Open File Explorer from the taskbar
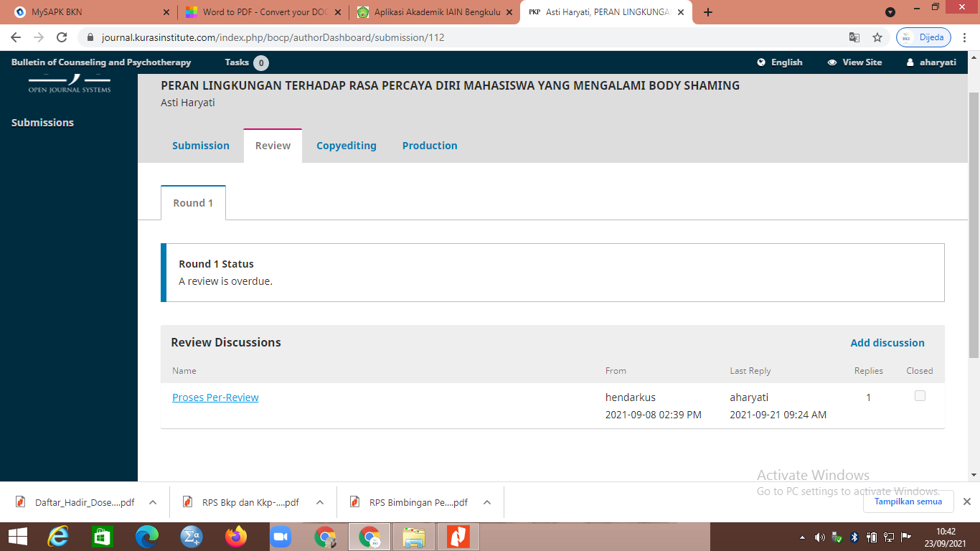 tap(414, 537)
